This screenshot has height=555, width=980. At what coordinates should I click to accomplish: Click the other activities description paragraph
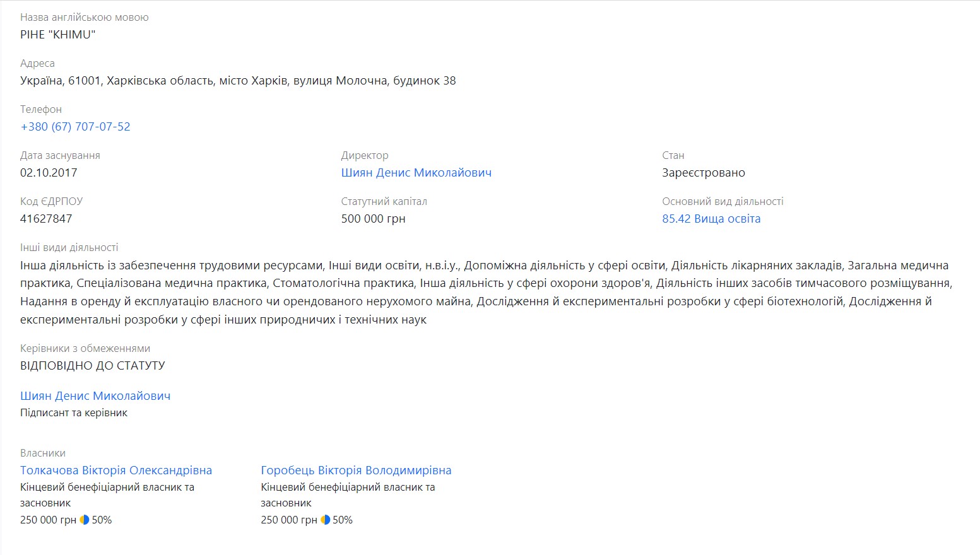click(486, 292)
